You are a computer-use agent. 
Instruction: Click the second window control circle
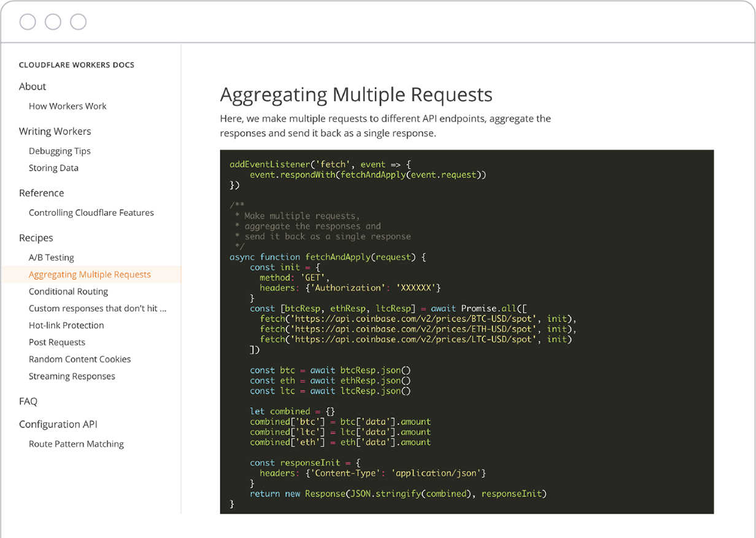pos(53,22)
